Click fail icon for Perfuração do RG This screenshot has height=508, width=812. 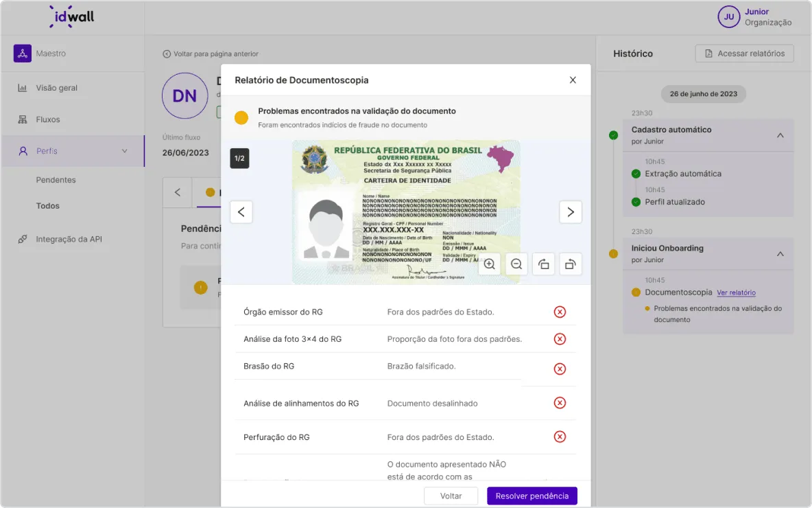pos(560,437)
